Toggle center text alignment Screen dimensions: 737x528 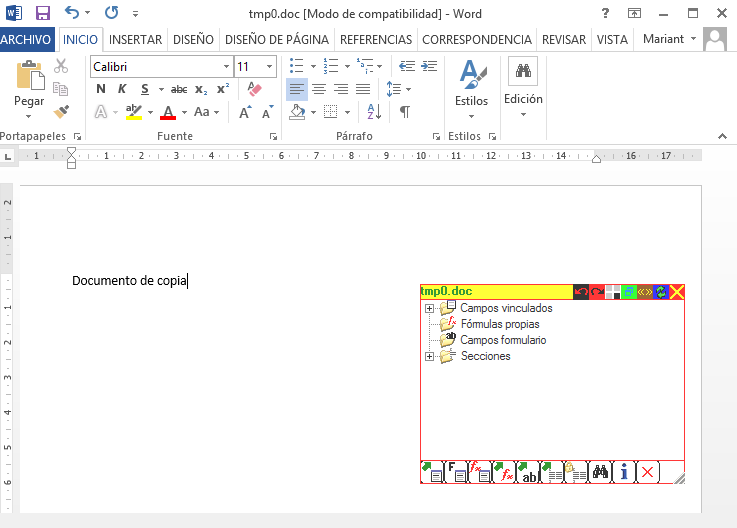(x=319, y=89)
